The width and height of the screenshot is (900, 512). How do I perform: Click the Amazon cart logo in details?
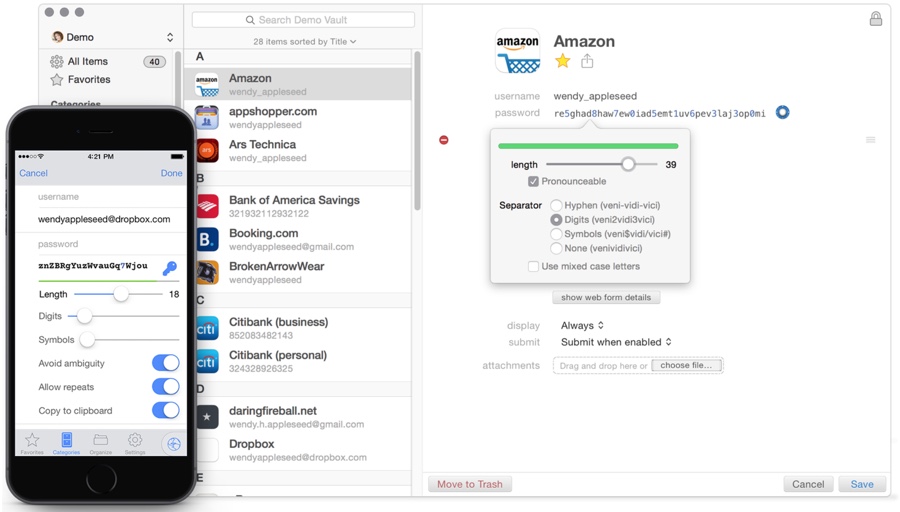tap(518, 52)
